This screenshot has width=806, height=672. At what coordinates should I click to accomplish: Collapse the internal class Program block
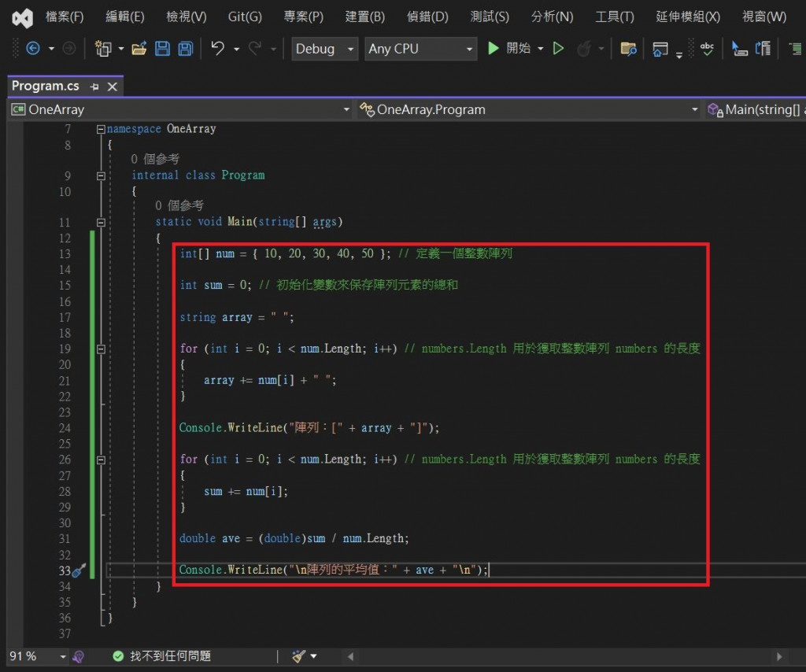[x=101, y=176]
